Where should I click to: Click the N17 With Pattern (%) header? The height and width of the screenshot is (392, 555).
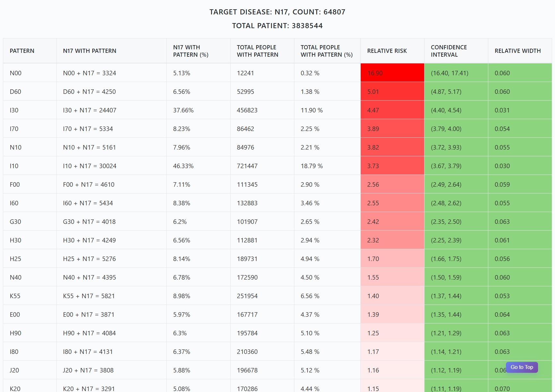191,51
